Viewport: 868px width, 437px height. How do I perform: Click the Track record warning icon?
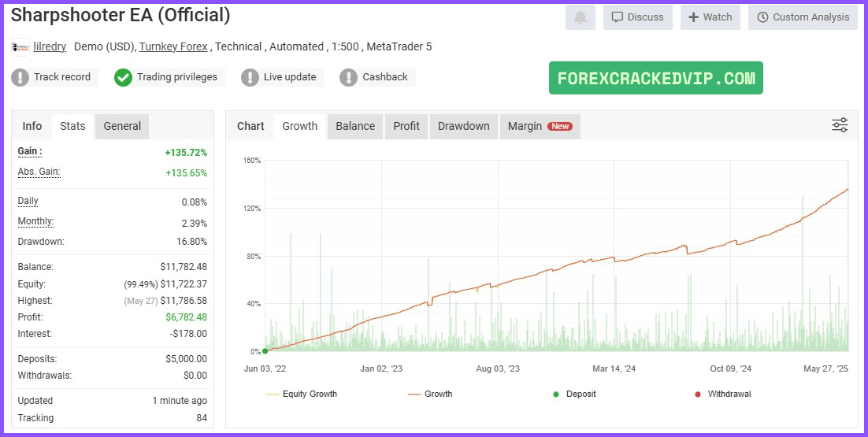click(20, 77)
